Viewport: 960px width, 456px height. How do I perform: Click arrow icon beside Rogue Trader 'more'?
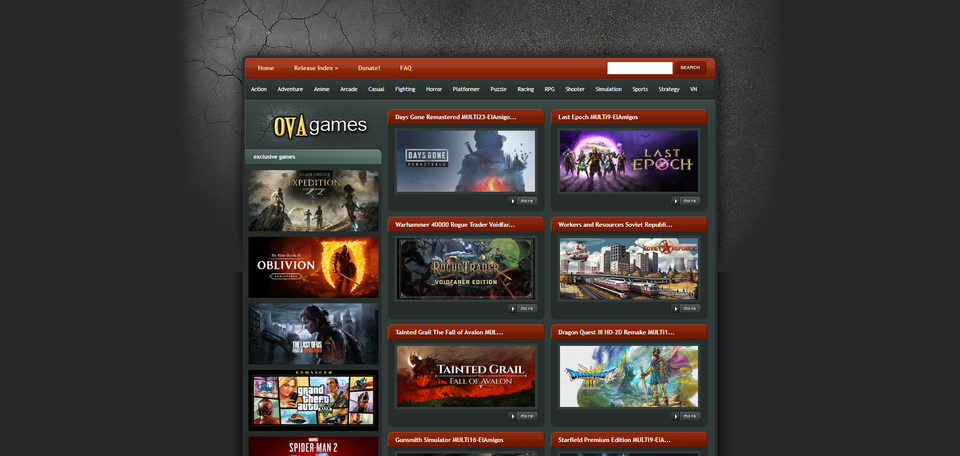[x=513, y=308]
